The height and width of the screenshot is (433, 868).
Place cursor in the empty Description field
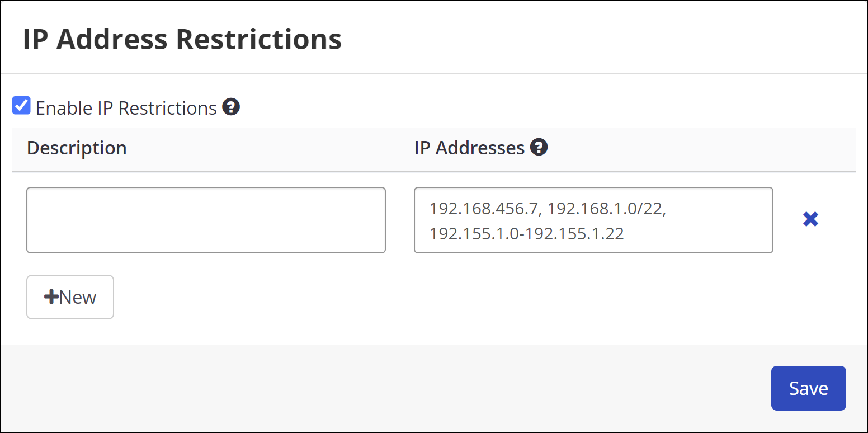click(x=205, y=220)
